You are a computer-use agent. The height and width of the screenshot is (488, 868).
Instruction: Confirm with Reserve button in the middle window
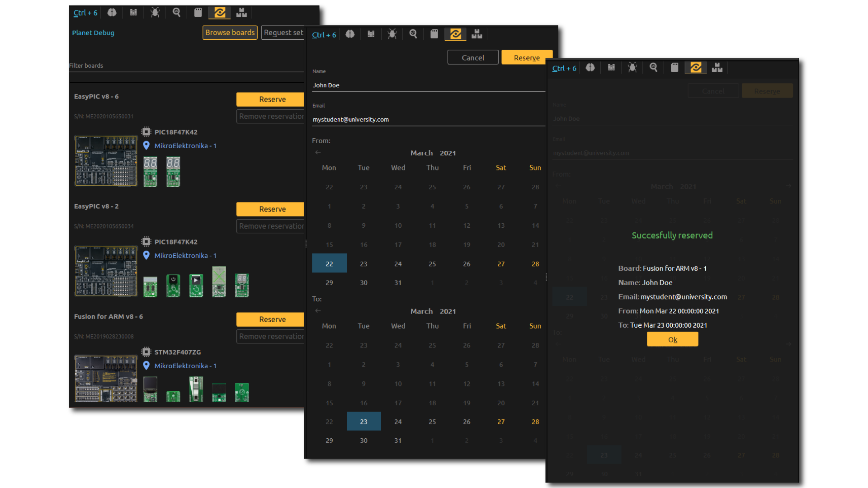(527, 57)
